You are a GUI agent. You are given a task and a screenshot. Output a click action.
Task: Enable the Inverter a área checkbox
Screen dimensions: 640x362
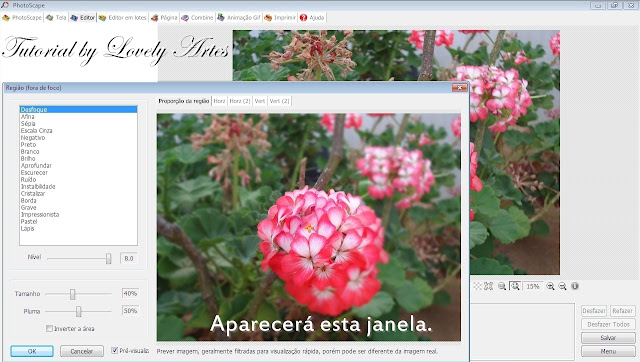(49, 329)
